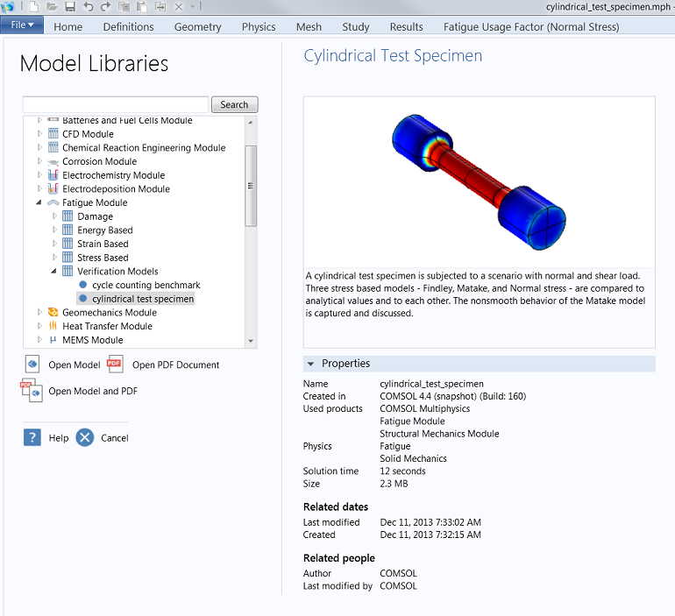Click the model tree scrollbar thumb
Image resolution: width=675 pixels, height=616 pixels.
tap(251, 186)
